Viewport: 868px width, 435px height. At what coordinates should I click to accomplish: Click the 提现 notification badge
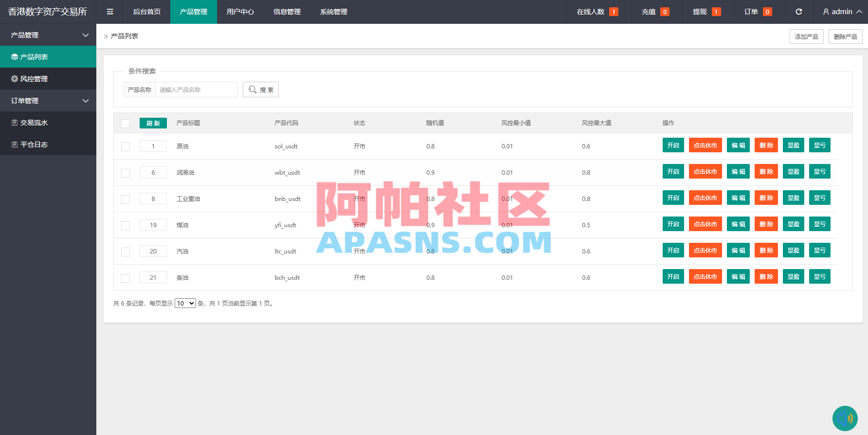click(716, 12)
